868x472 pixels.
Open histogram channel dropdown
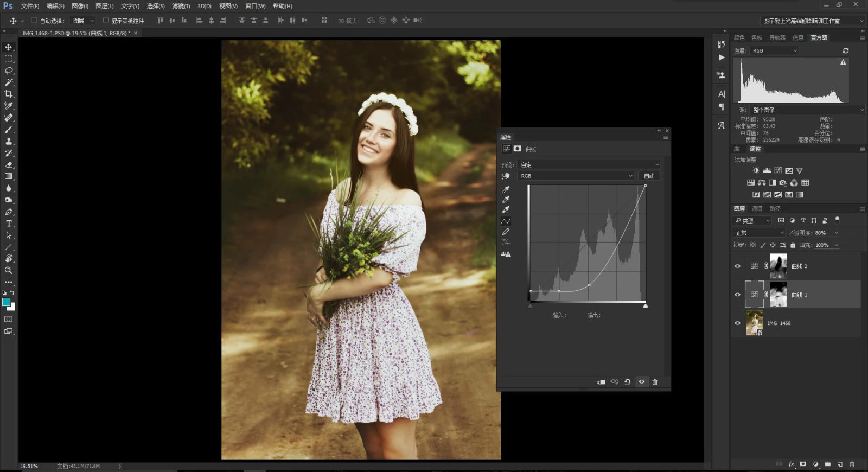(x=774, y=50)
